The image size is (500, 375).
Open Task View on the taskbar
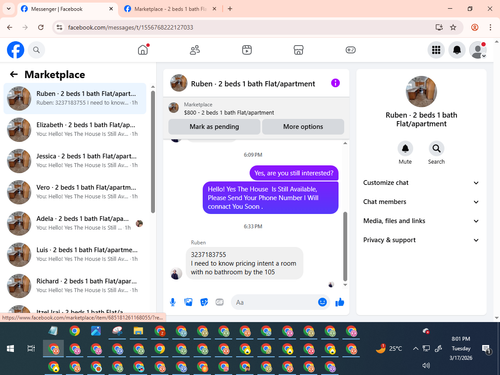(31, 349)
